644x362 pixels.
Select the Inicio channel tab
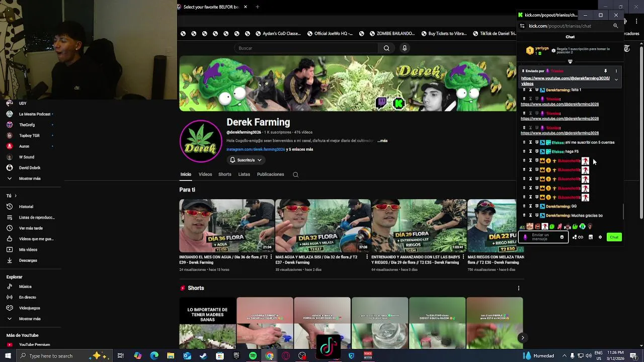(x=186, y=174)
